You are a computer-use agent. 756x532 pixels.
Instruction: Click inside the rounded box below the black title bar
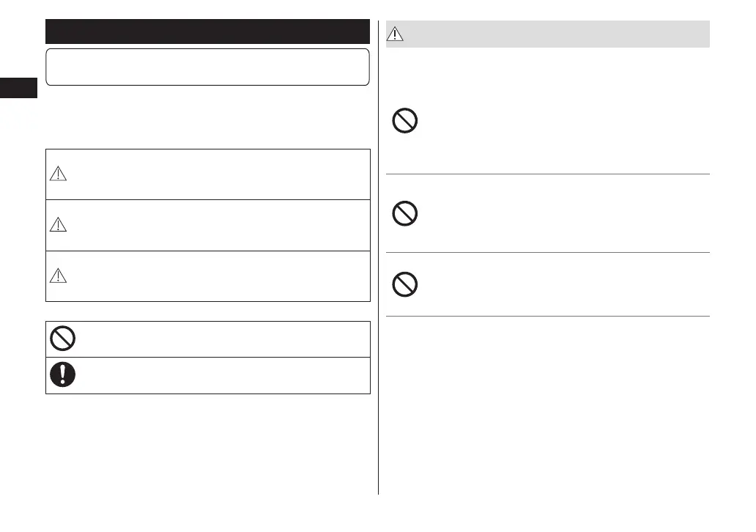(x=207, y=67)
